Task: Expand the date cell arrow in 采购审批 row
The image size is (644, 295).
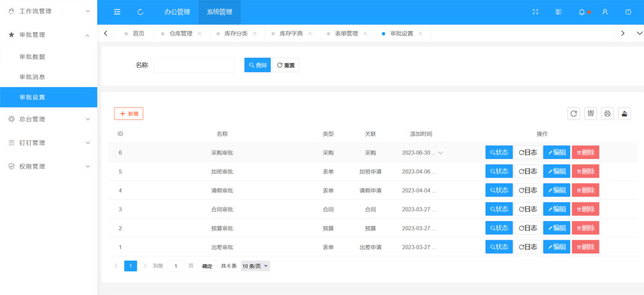Action: (440, 153)
